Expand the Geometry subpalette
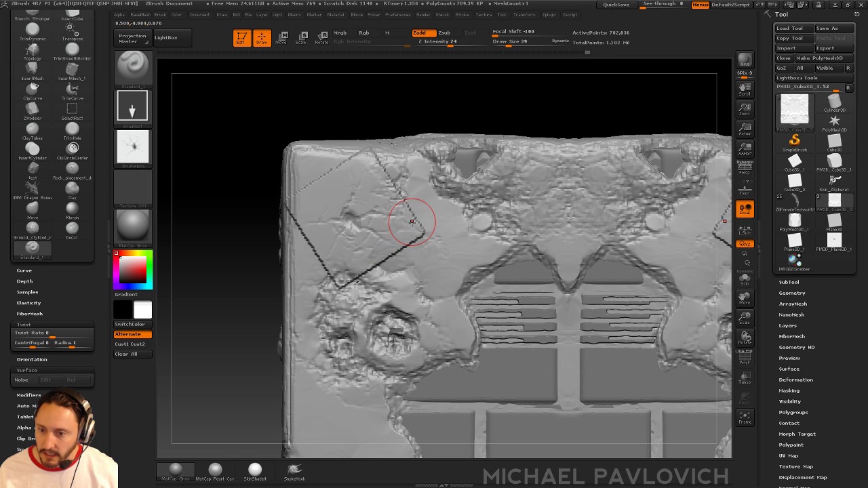The height and width of the screenshot is (488, 868). click(x=791, y=293)
